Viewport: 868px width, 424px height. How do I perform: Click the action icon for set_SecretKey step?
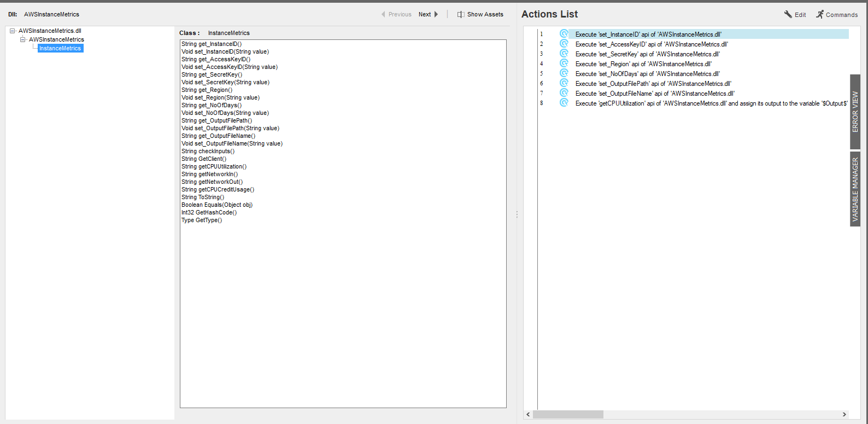[564, 54]
